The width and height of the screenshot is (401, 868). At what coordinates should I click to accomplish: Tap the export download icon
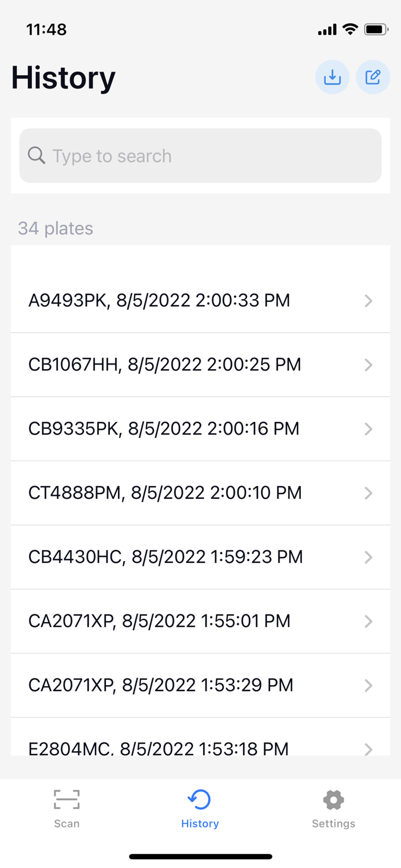point(332,76)
